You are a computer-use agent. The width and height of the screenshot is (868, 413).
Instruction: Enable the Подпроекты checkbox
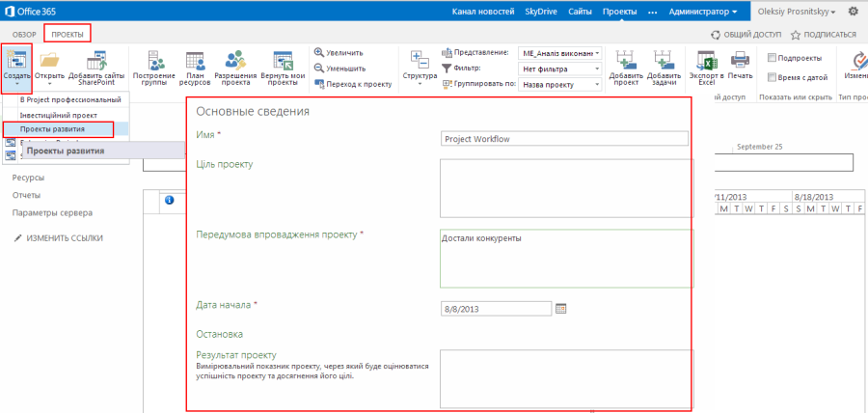click(772, 58)
